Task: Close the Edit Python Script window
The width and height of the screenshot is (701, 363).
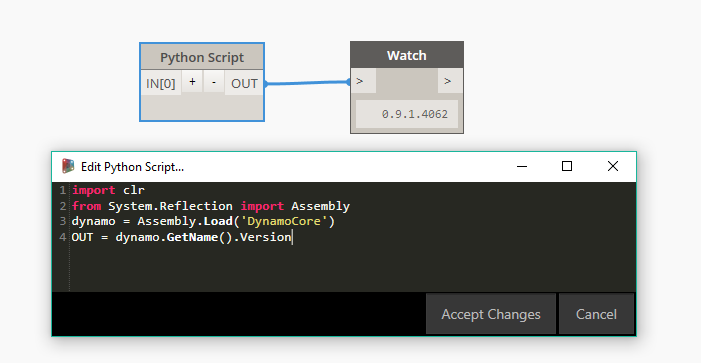Action: point(613,166)
